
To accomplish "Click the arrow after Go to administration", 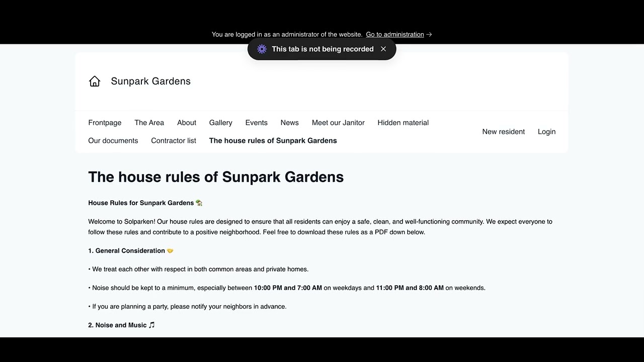I will point(429,35).
